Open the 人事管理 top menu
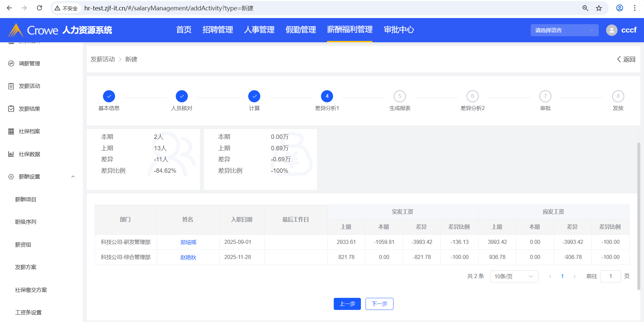This screenshot has width=644, height=322. click(259, 30)
